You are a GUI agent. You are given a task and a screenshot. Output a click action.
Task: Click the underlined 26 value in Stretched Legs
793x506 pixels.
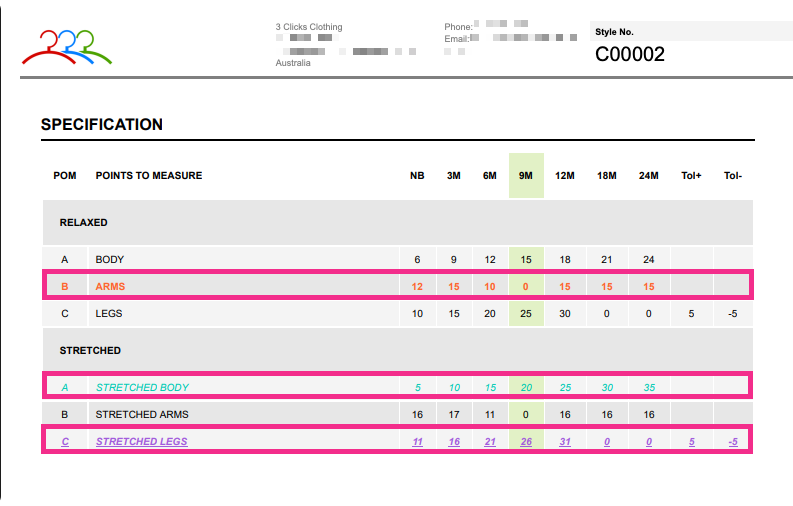tap(525, 441)
